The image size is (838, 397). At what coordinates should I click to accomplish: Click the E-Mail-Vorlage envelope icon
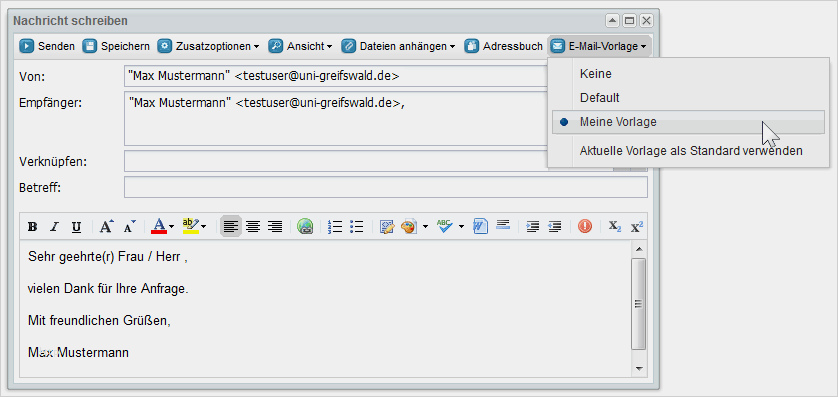(x=557, y=46)
